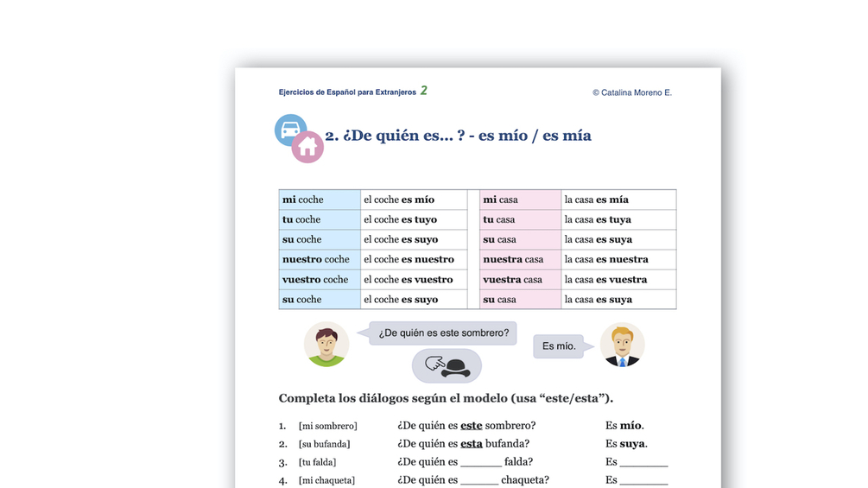Click the underlined word 'este' in question 1

click(x=471, y=426)
